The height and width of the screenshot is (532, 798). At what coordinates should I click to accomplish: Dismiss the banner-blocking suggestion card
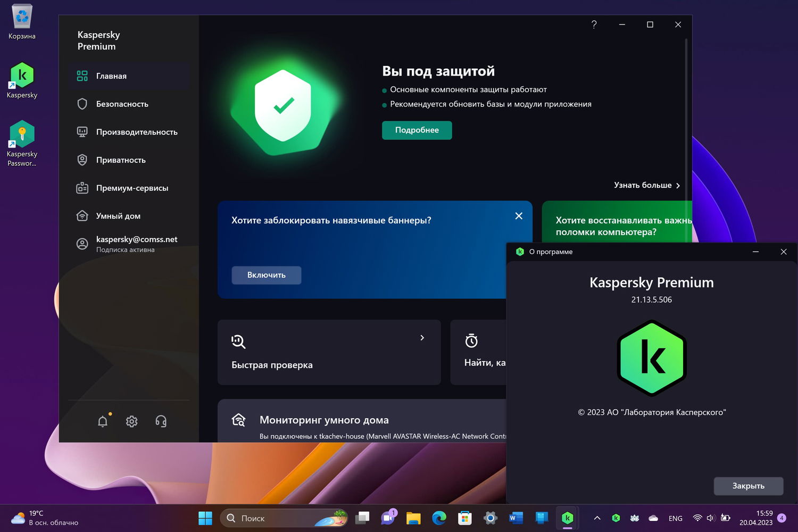[x=519, y=216]
